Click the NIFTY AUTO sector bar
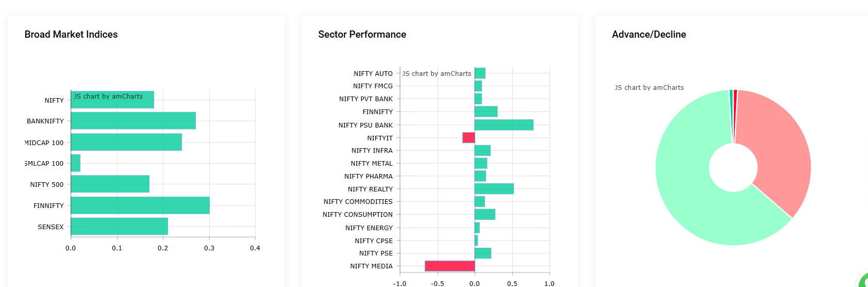Screen dimensions: 868x287 pyautogui.click(x=480, y=73)
